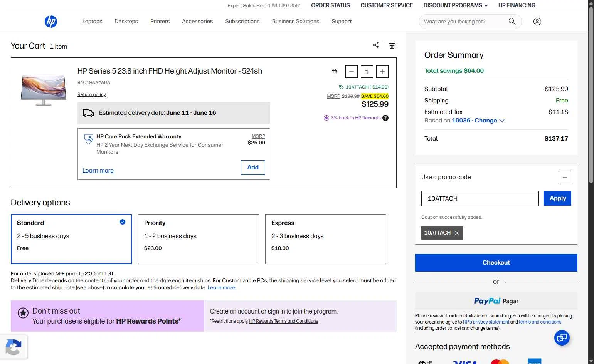Click the promo code input field
594x364 pixels.
(x=480, y=199)
